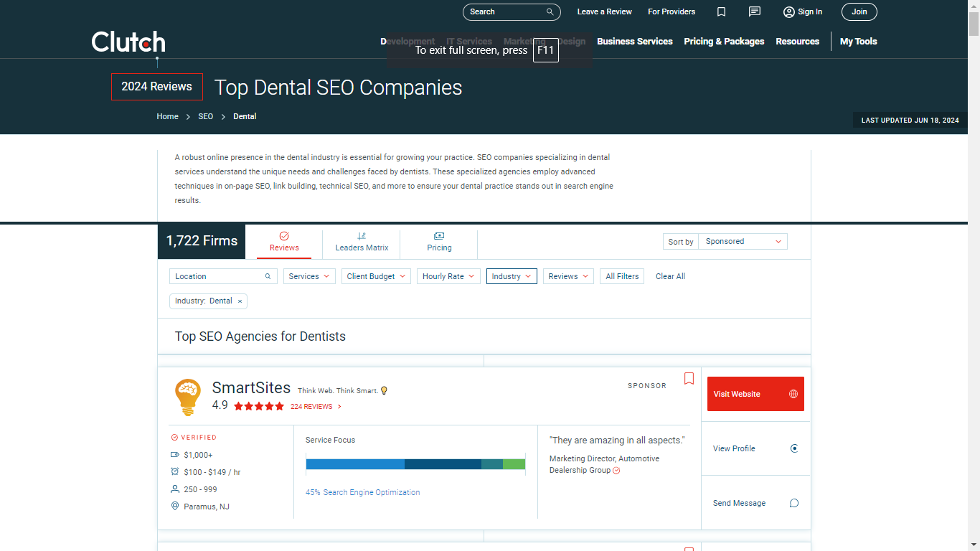Expand the Services filter dropdown

(309, 276)
